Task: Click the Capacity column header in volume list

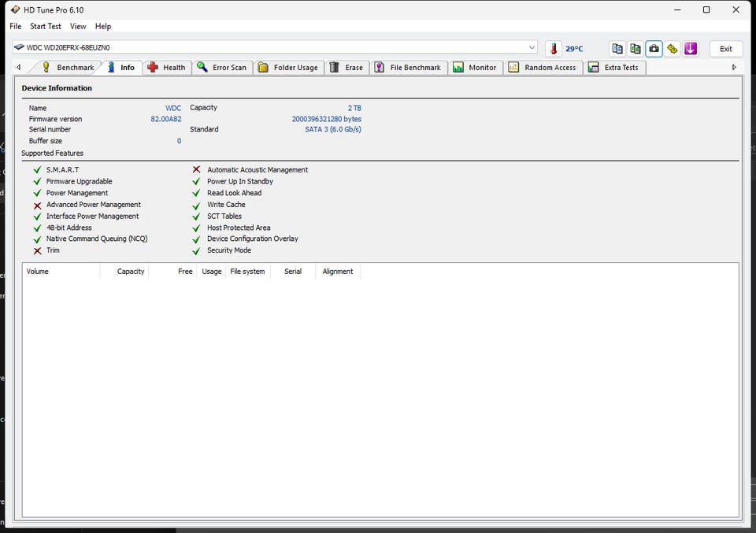Action: coord(124,272)
